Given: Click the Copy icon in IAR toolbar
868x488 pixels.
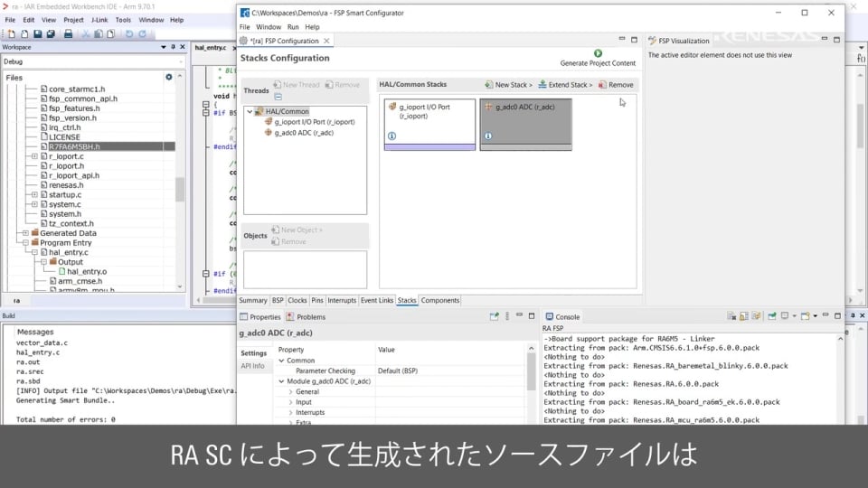Looking at the screenshot, I should [x=98, y=33].
